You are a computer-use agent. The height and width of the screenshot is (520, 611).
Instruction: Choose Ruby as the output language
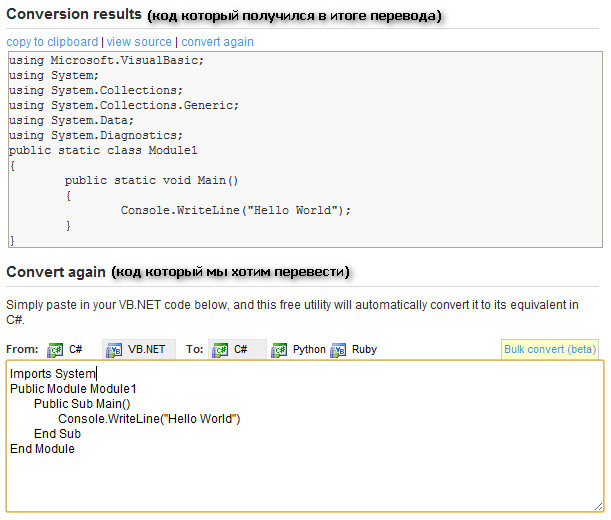click(x=364, y=349)
